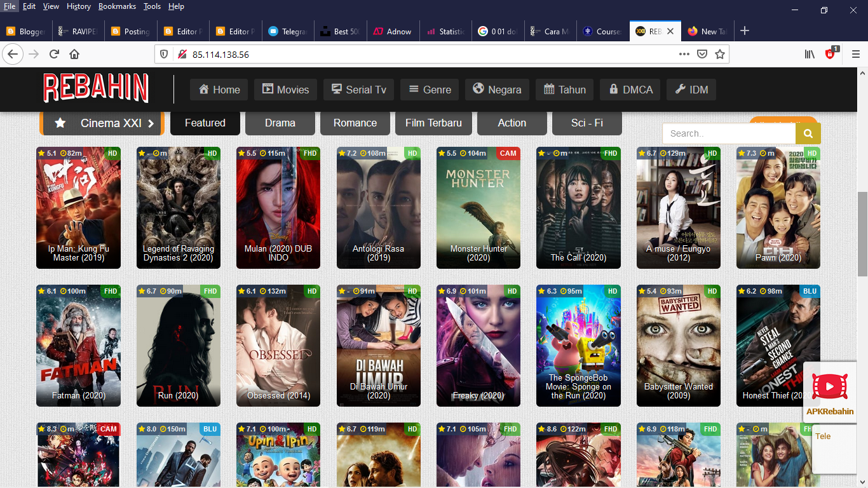Switch to the New Tab Firefox tab
The image size is (868, 488).
click(x=707, y=31)
